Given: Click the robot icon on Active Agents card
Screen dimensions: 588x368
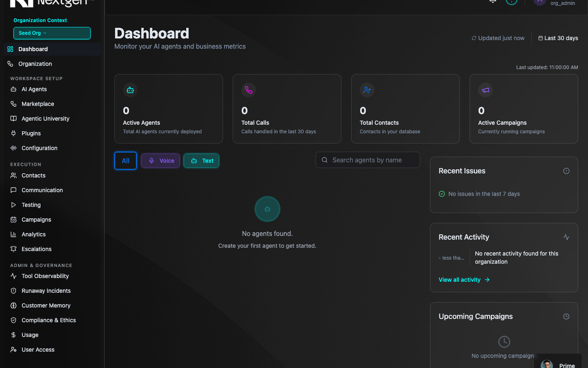Looking at the screenshot, I should pos(130,90).
